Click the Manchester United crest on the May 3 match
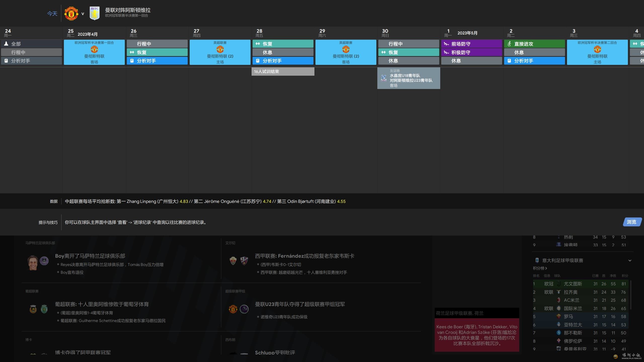The height and width of the screenshot is (362, 644). point(597,49)
